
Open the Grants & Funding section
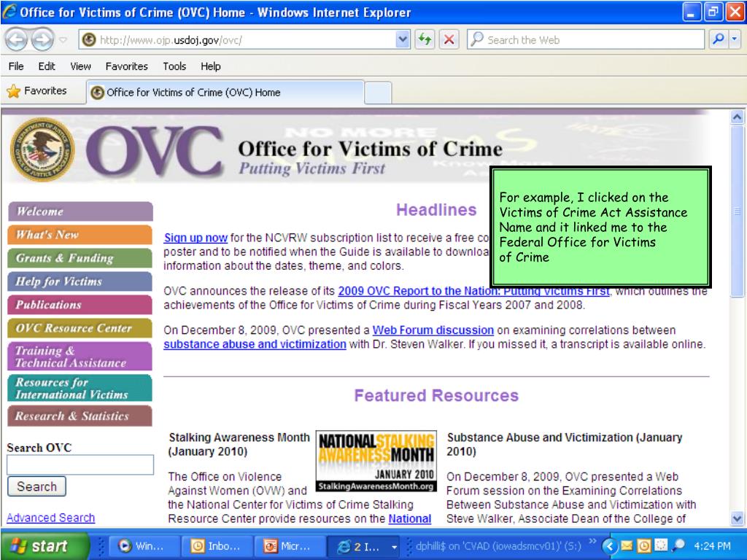tap(80, 257)
